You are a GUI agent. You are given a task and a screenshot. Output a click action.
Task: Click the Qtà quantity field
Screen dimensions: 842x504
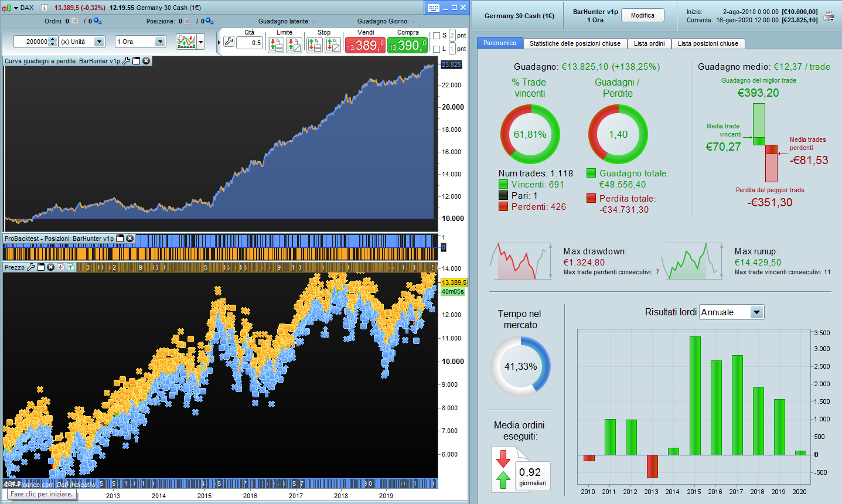(x=250, y=43)
